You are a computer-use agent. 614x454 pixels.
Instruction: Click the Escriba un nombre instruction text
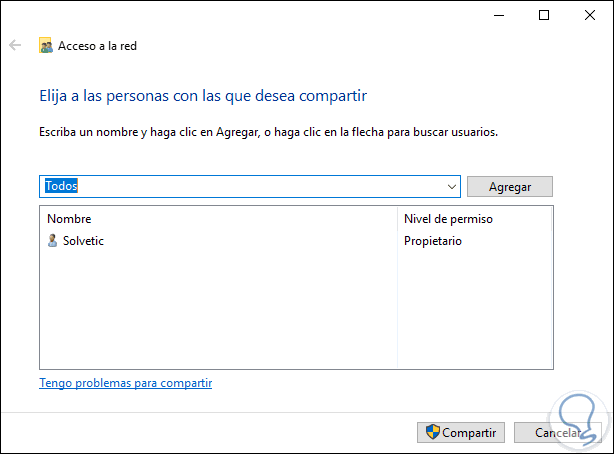268,132
